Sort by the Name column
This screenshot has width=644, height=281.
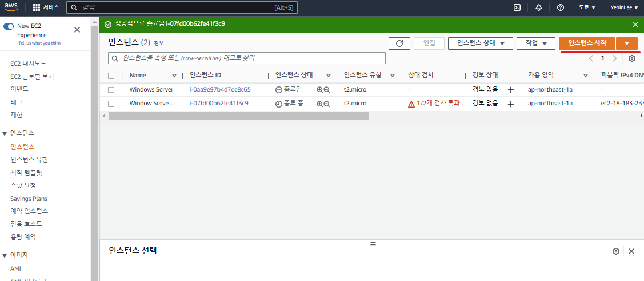[x=174, y=76]
